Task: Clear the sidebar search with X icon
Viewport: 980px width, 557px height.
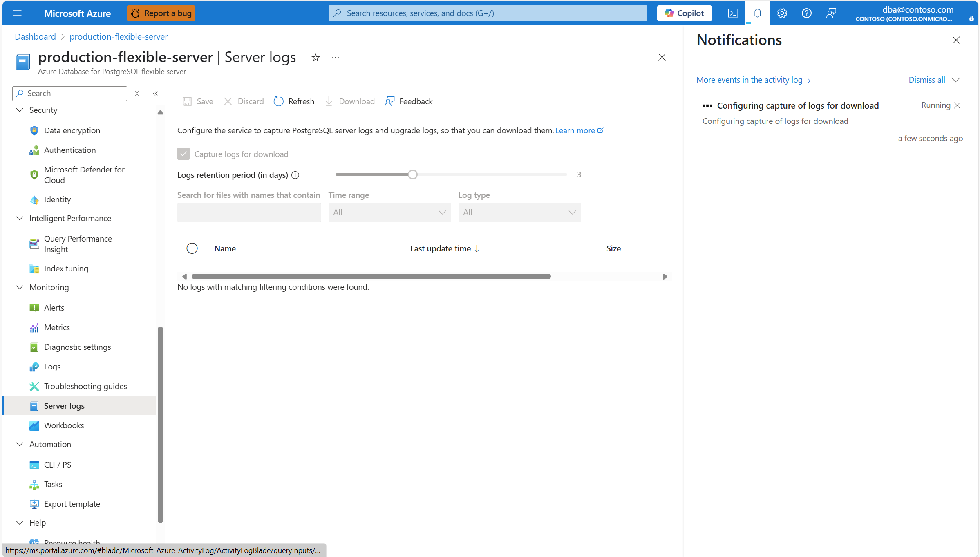Action: (x=137, y=94)
